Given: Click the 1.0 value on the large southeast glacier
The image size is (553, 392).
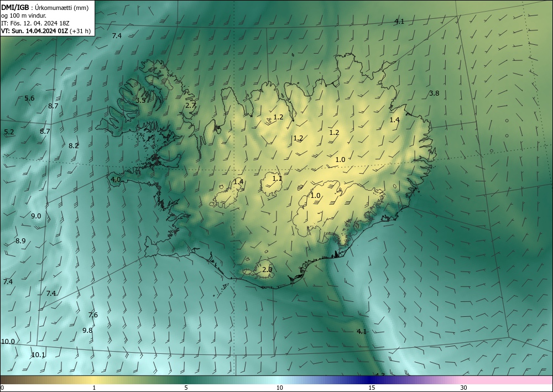Looking at the screenshot, I should click(x=315, y=196).
